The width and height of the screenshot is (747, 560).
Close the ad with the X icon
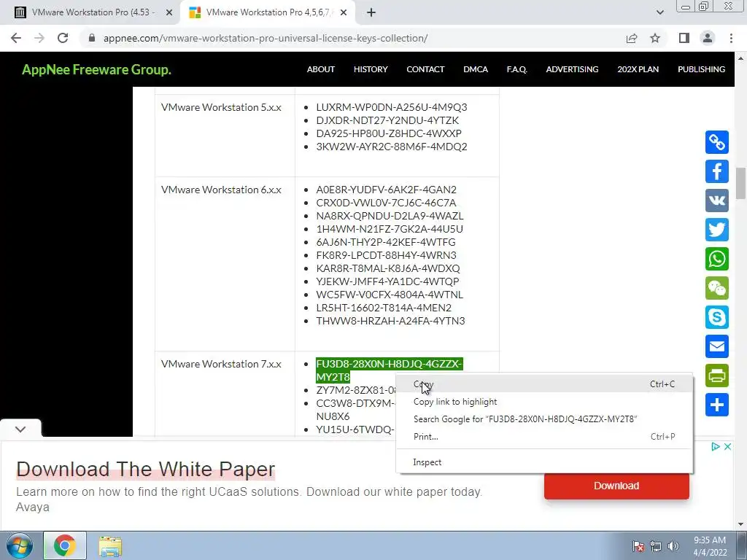(x=727, y=447)
